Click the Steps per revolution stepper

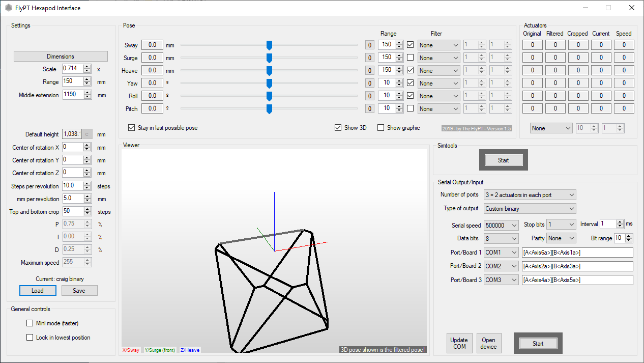pos(87,186)
